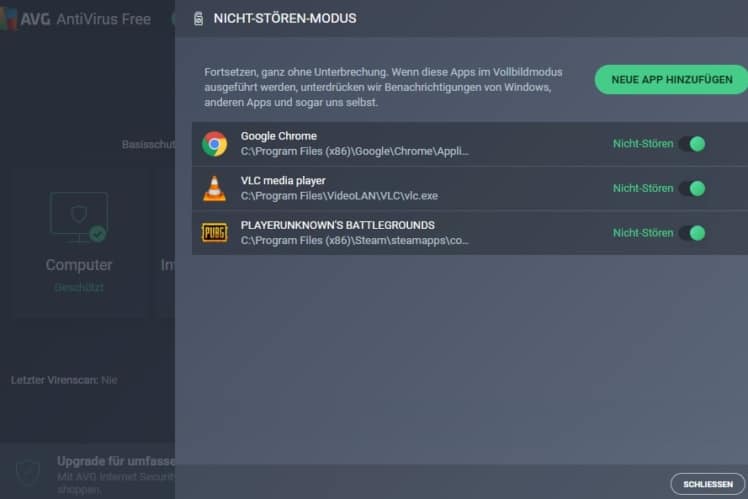The image size is (748, 499).
Task: Turn off Nicht-Stören toggle for PLAYERUNKNOWN'S BATTLEGROUNDS
Action: (x=693, y=233)
